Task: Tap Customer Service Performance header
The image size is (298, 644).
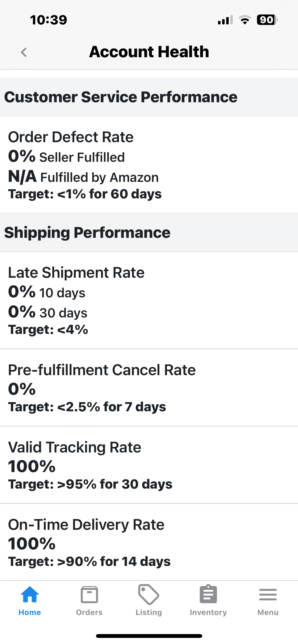Action: tap(149, 97)
